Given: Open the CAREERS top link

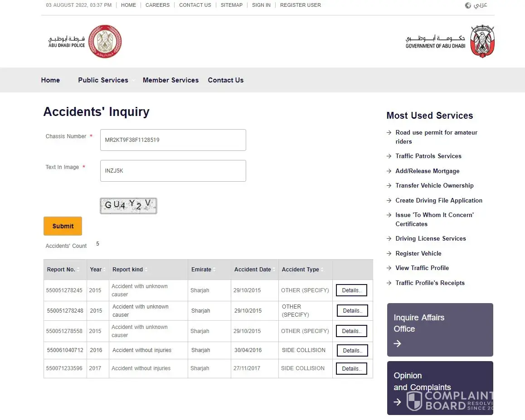Looking at the screenshot, I should point(157,5).
